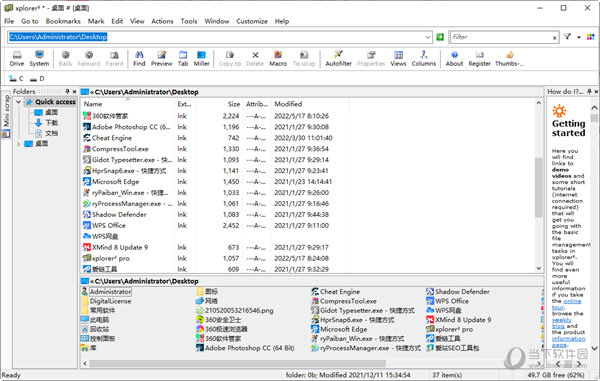
Task: Open the Go to menu
Action: click(x=30, y=21)
